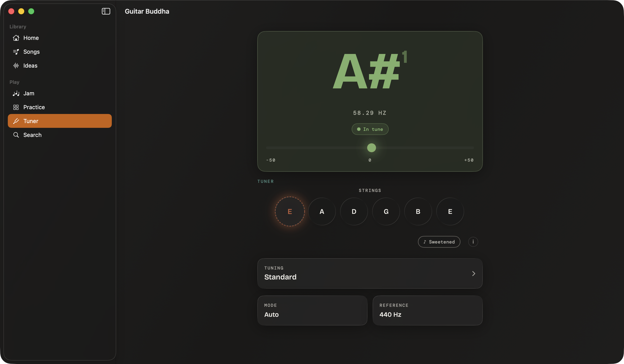624x364 pixels.
Task: Open the tuner info button
Action: pos(473,242)
